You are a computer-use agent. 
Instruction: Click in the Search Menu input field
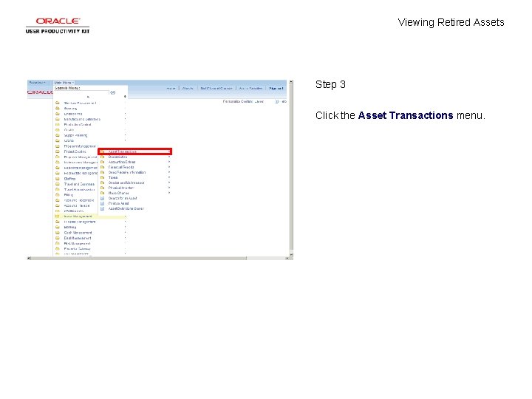click(81, 92)
